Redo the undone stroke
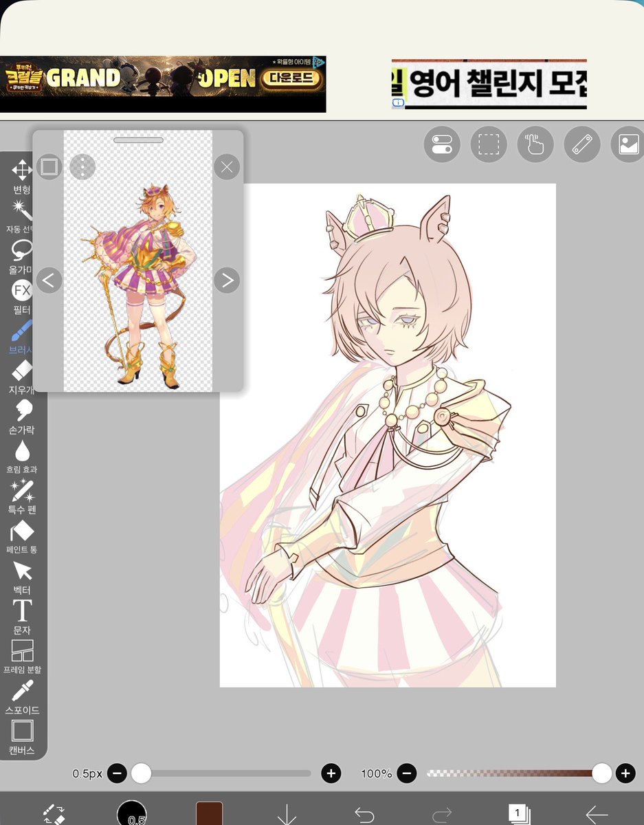The height and width of the screenshot is (825, 644). tap(441, 815)
